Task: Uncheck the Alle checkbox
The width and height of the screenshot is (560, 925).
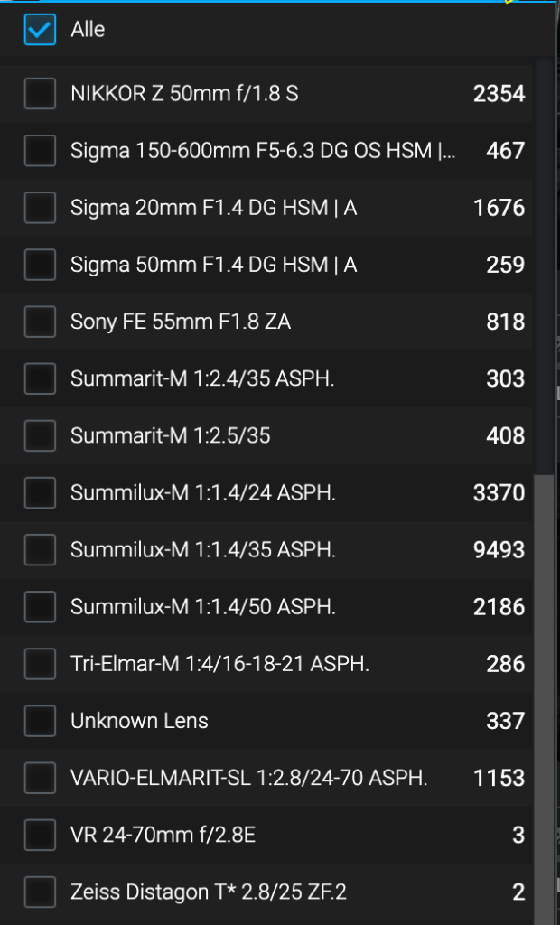Action: (40, 30)
